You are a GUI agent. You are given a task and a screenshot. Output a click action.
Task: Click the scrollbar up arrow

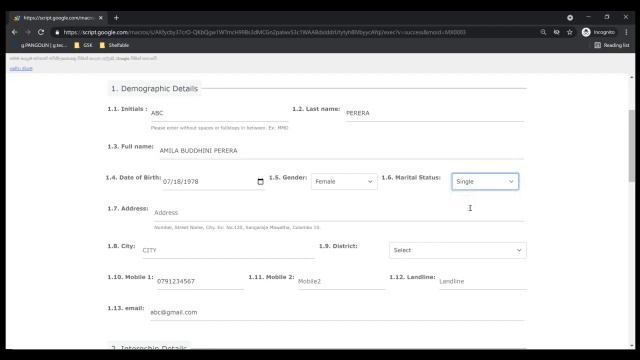click(x=631, y=77)
